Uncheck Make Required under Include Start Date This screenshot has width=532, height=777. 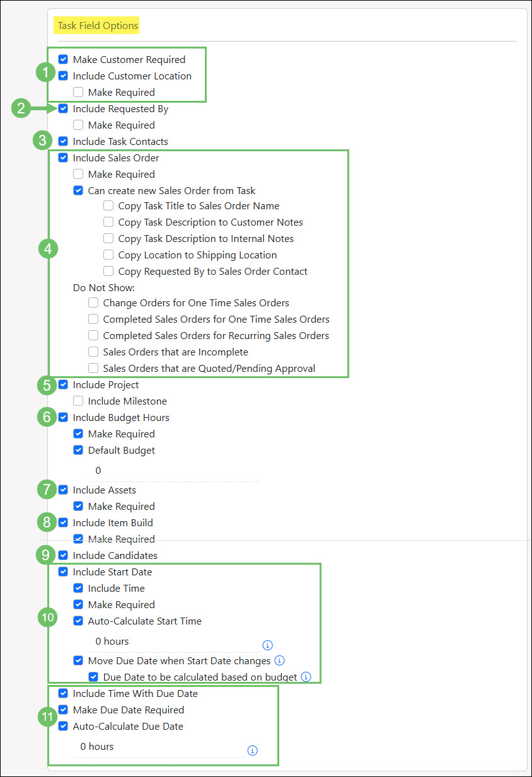click(78, 604)
